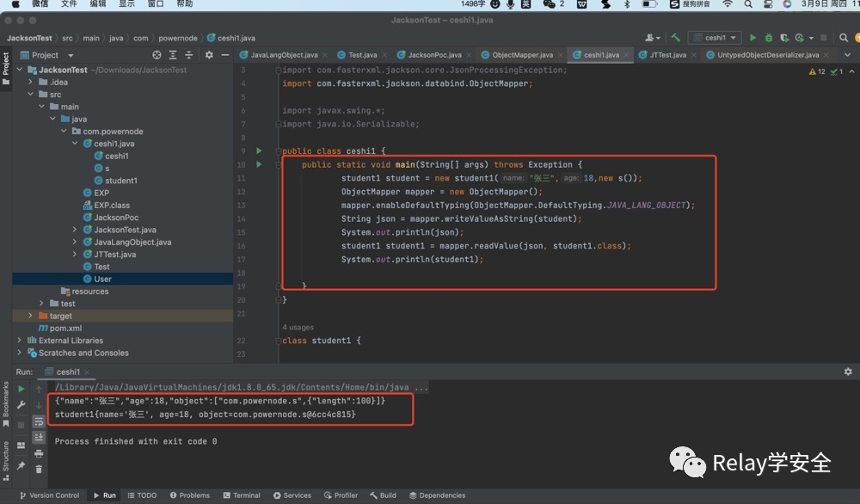This screenshot has height=504, width=860.
Task: Open the 文件 menu
Action: (x=69, y=4)
